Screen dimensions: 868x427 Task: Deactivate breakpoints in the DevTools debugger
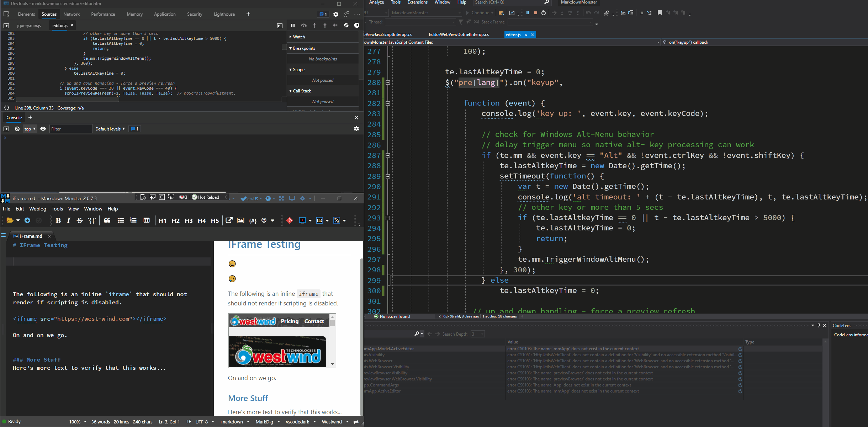coord(346,25)
